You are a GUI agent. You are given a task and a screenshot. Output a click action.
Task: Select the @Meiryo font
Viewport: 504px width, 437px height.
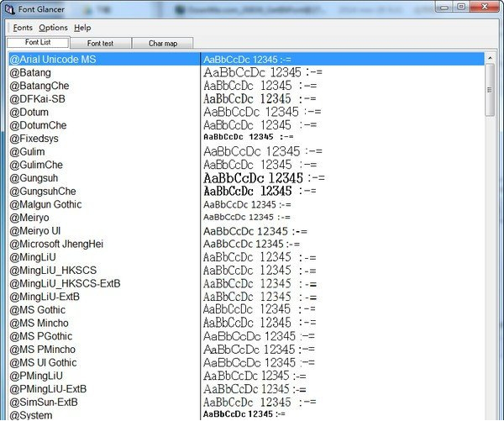29,218
